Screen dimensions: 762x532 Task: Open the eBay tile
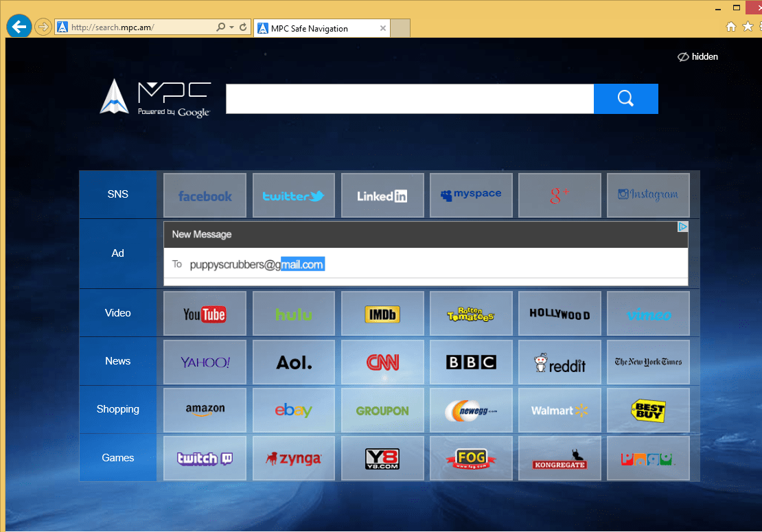[294, 410]
